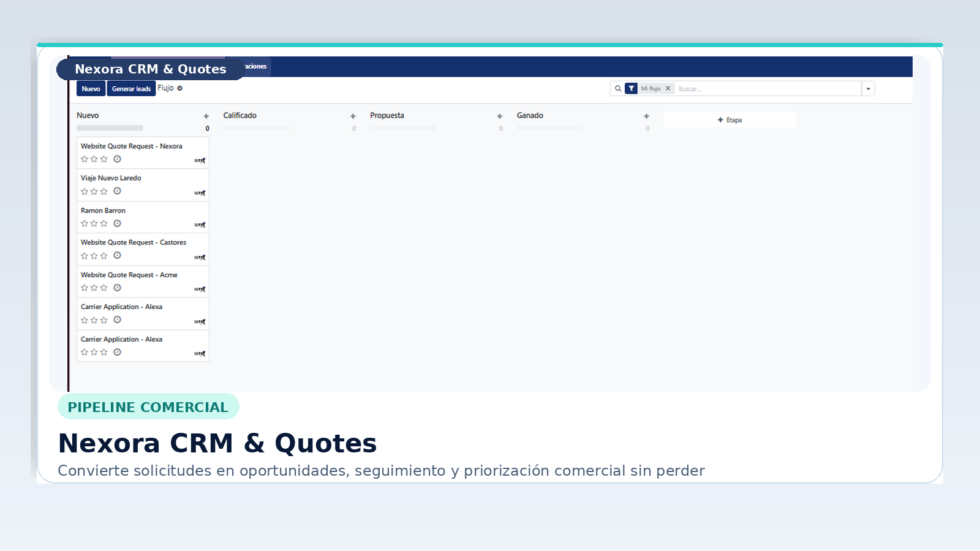
Task: Click the Nuevo column header
Action: click(x=88, y=116)
